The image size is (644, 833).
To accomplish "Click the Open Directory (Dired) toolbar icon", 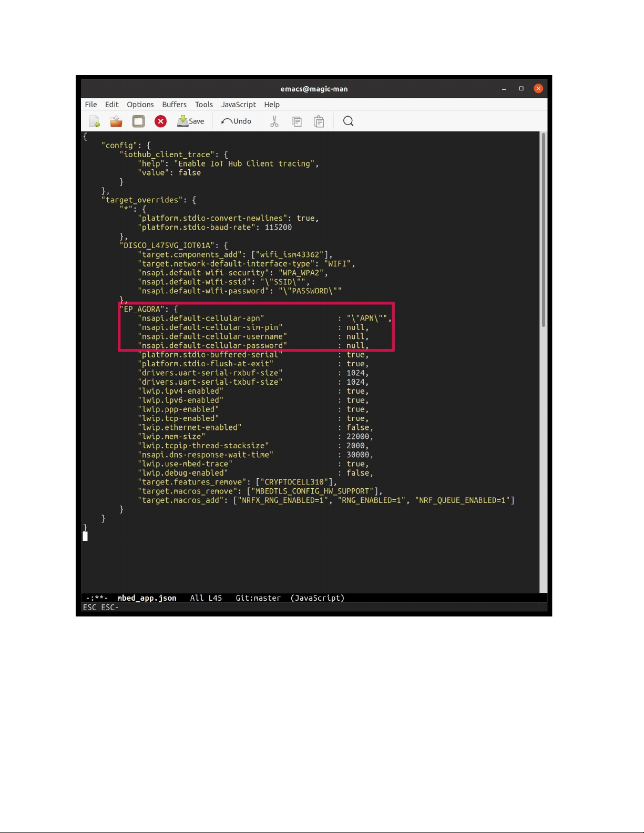I will [138, 121].
